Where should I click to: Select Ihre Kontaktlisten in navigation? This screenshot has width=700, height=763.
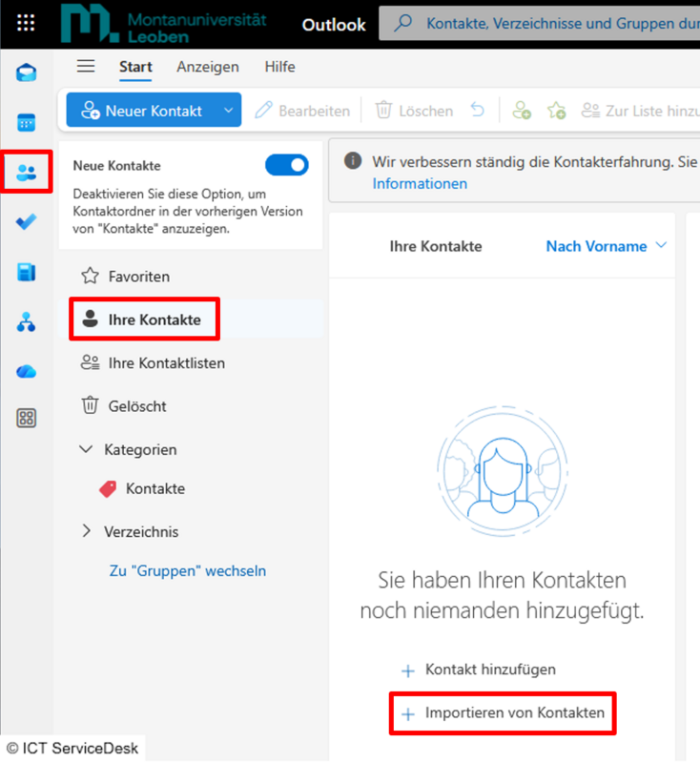[x=166, y=363]
